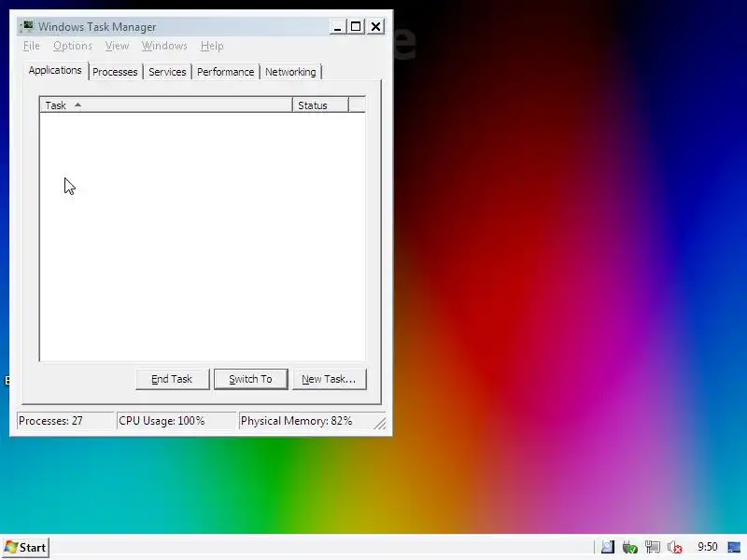Click the Task Manager title bar icon
This screenshot has width=747, height=560.
(27, 26)
